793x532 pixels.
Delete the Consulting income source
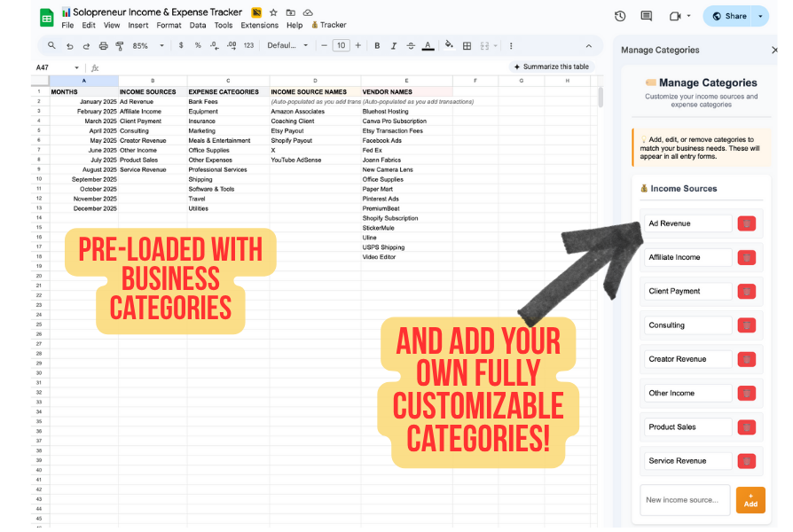747,325
